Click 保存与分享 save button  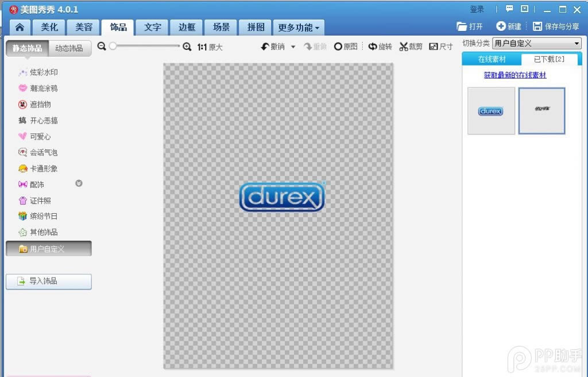tap(556, 26)
